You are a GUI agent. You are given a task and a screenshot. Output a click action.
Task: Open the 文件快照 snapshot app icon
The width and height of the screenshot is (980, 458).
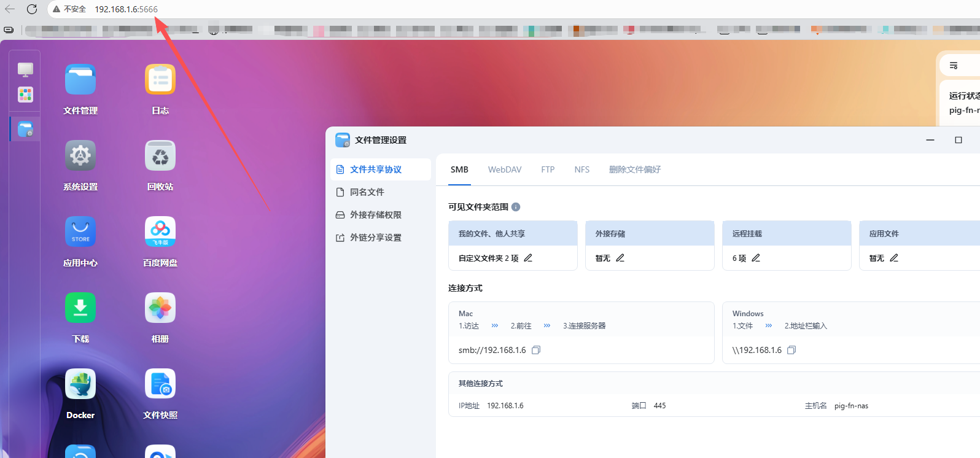coord(160,384)
